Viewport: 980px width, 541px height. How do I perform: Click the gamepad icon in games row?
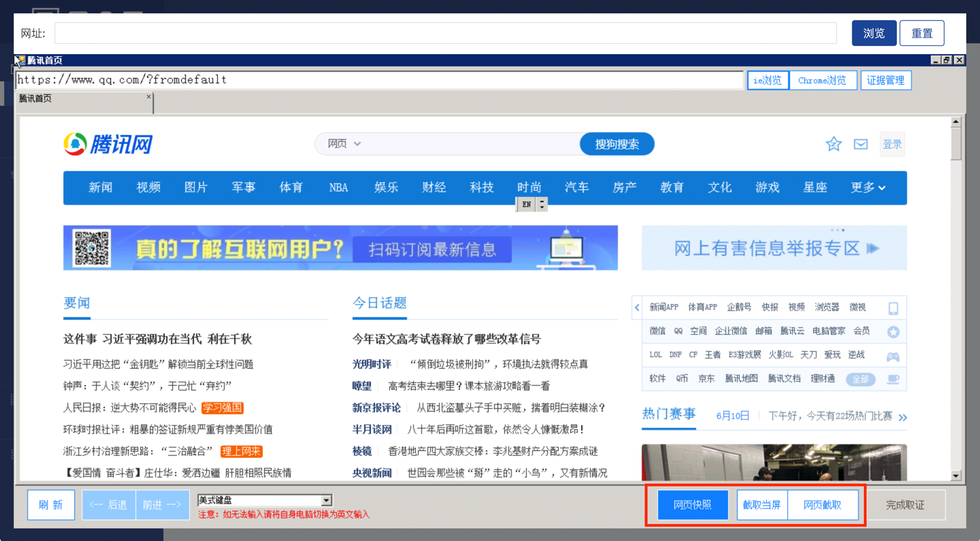pos(893,356)
